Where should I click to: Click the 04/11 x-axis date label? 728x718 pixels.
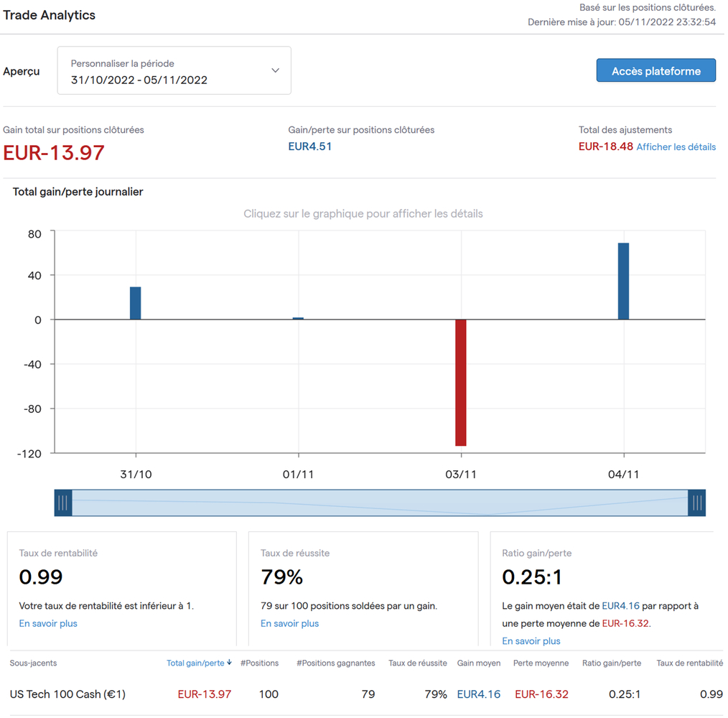pyautogui.click(x=623, y=474)
